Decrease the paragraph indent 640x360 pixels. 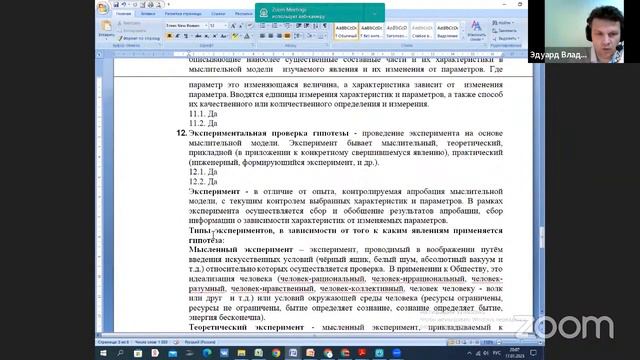tap(299, 26)
